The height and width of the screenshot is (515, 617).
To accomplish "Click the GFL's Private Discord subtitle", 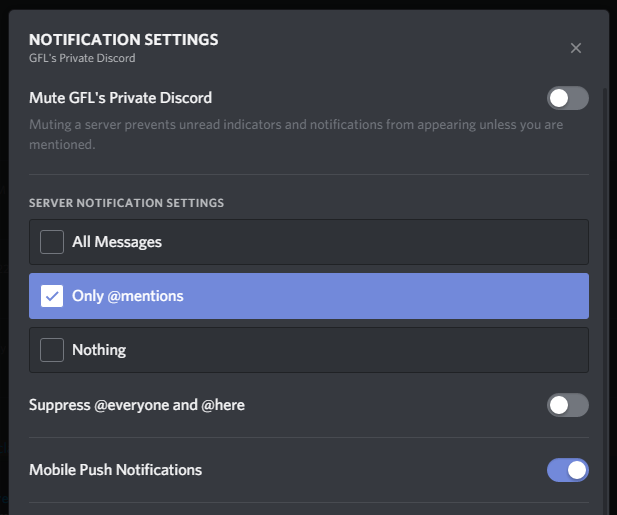I will pyautogui.click(x=82, y=58).
